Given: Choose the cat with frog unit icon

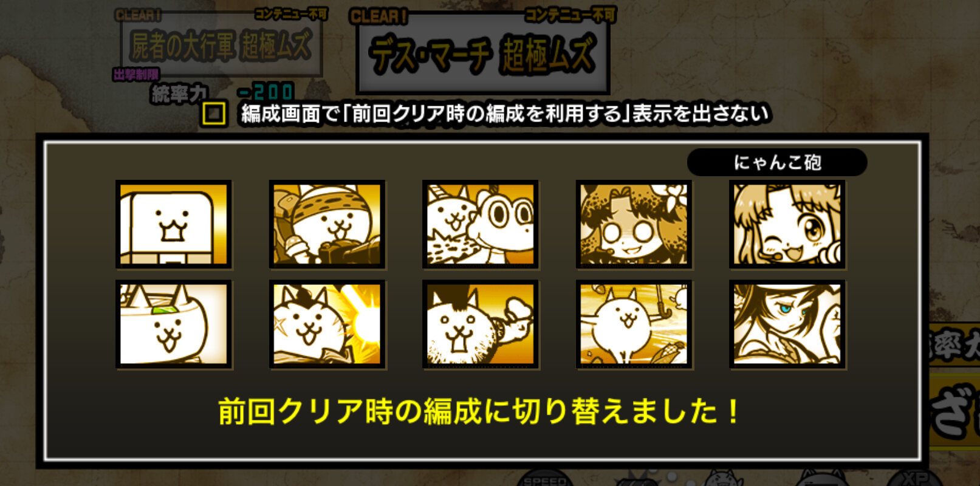Looking at the screenshot, I should [481, 224].
